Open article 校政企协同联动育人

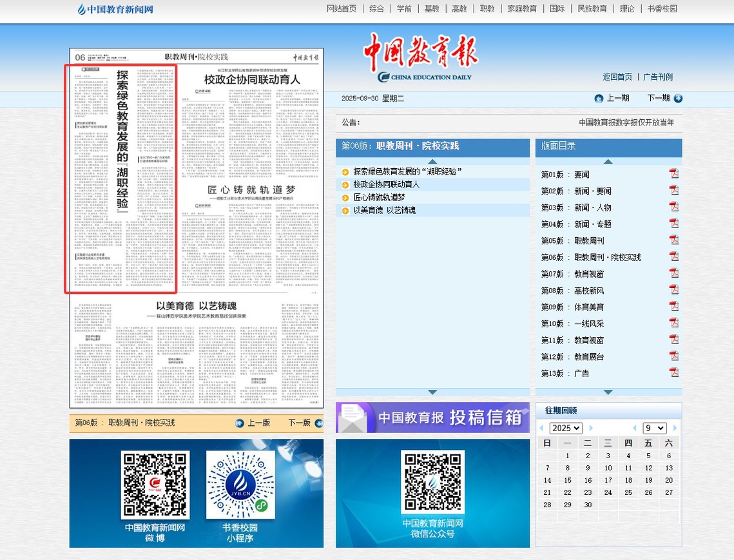[387, 184]
